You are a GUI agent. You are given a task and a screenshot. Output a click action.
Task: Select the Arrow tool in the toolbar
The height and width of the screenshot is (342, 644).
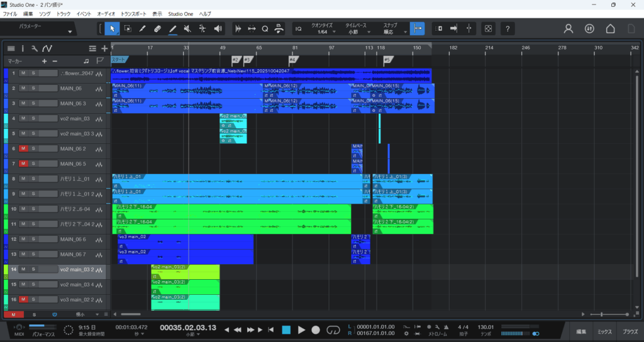tap(112, 29)
